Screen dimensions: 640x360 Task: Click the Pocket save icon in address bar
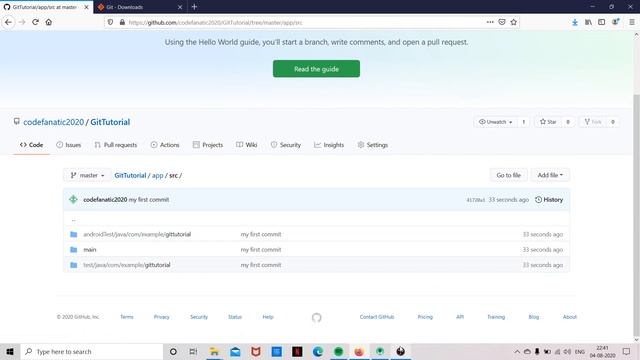(x=502, y=22)
